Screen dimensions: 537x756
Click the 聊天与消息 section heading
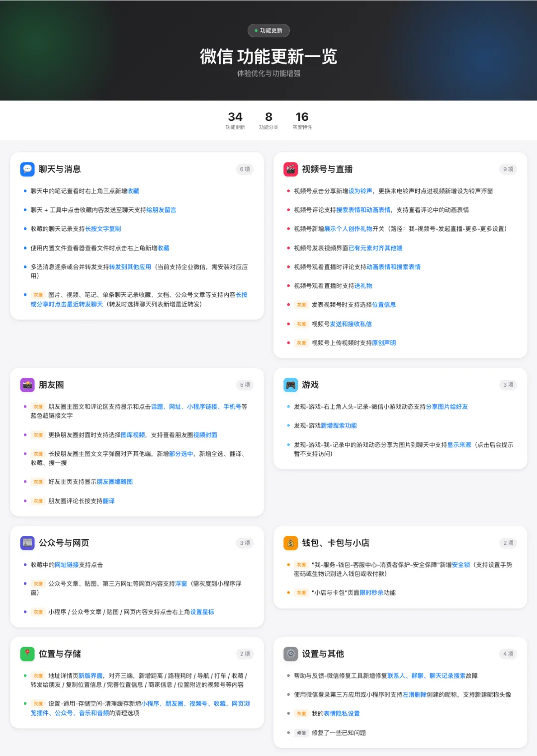point(60,169)
